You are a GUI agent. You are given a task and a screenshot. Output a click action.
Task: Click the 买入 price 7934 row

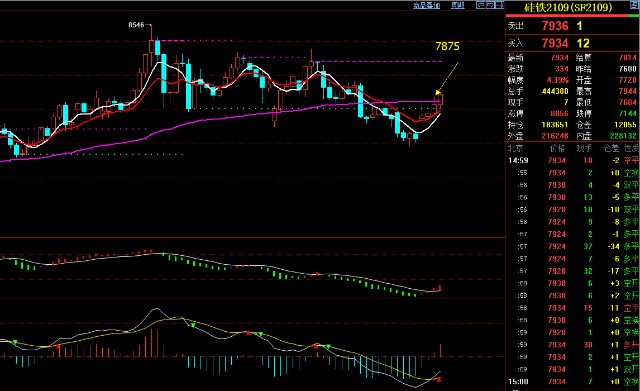click(572, 43)
